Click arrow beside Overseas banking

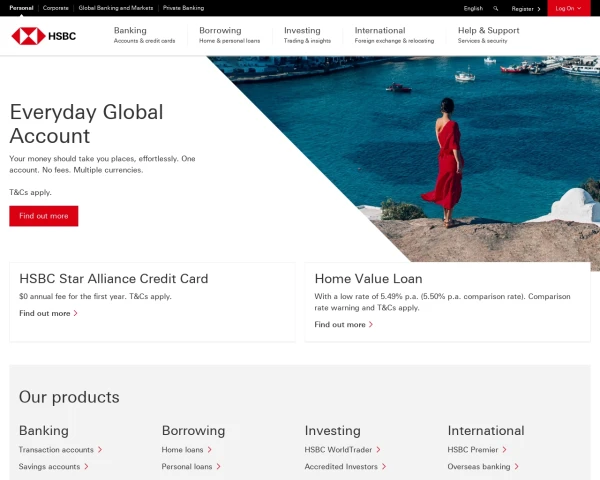point(517,466)
